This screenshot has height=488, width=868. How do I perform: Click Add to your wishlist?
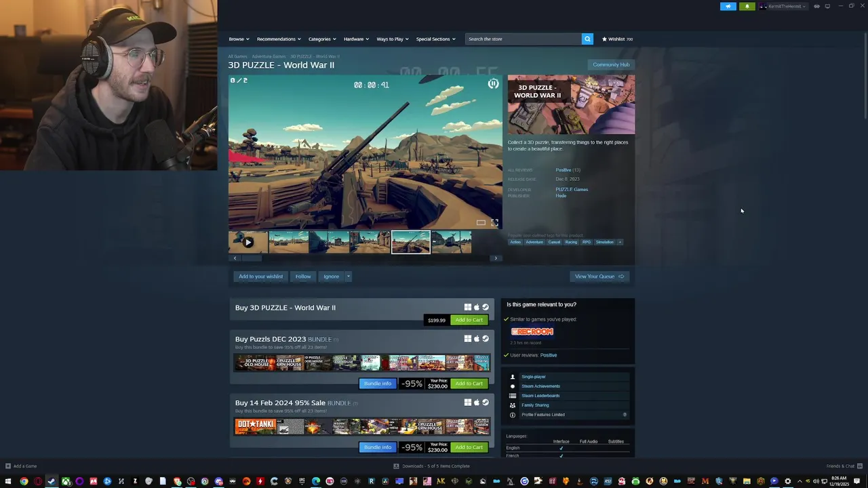point(260,276)
